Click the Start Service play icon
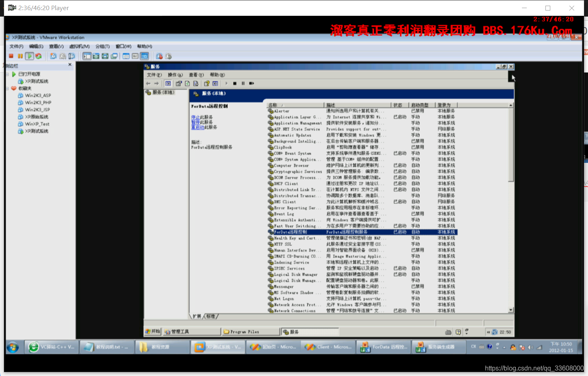588x376 pixels. click(x=226, y=83)
